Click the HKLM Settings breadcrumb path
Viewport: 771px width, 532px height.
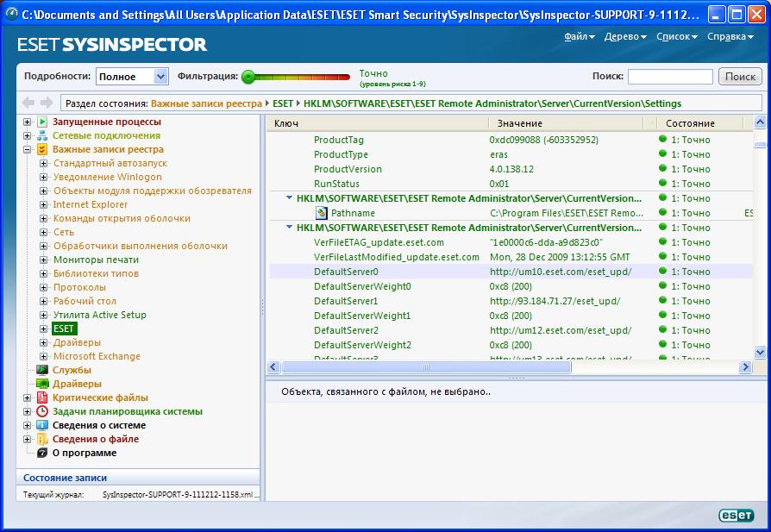coord(492,103)
